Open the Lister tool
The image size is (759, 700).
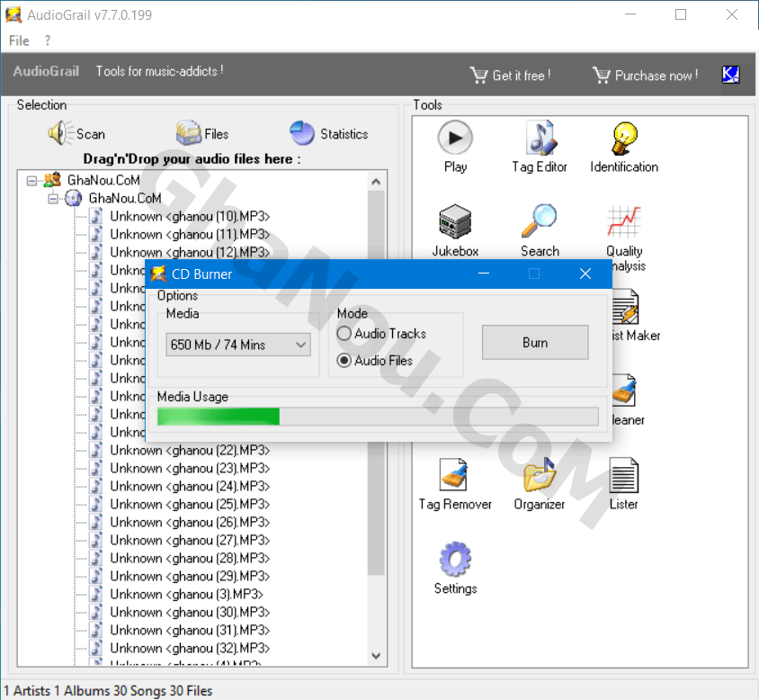coord(623,483)
